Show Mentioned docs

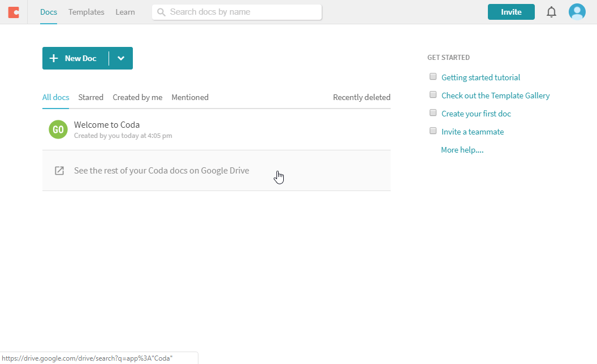(190, 97)
